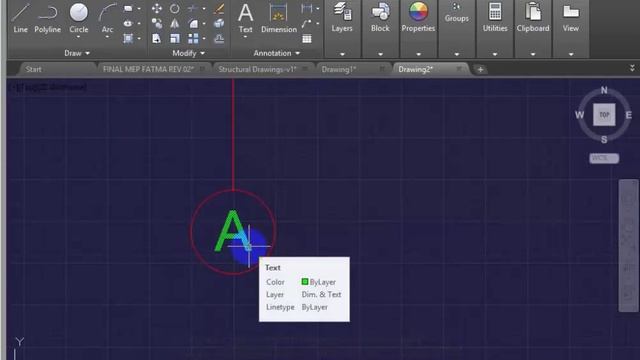Show overflow file tabs chevron
Screen dimensions: 640x360
[632, 68]
